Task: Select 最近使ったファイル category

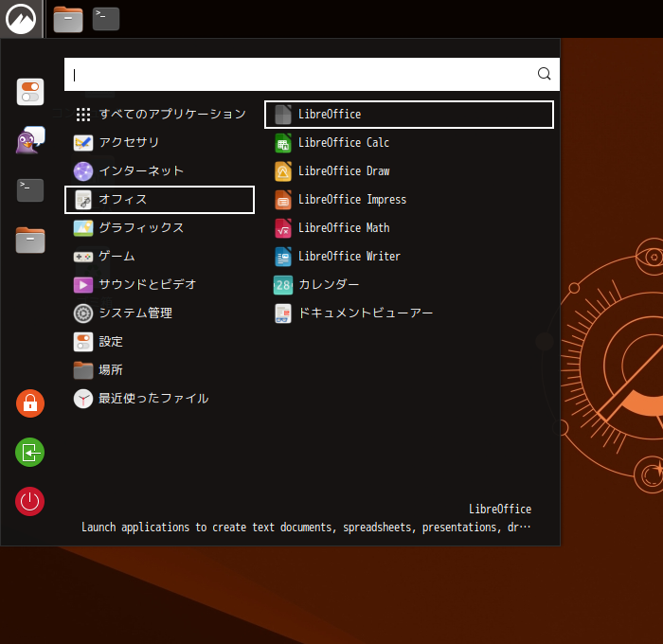Action: click(159, 399)
